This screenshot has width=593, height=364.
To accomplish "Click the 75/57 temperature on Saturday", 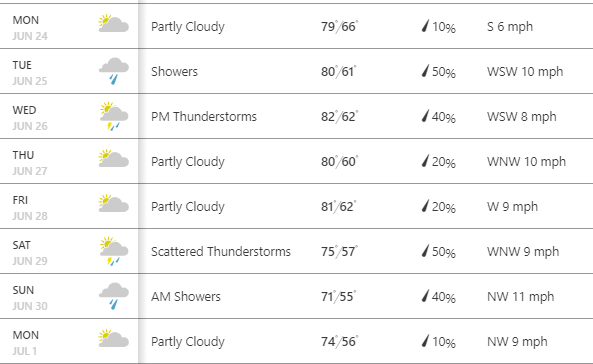I will tap(339, 251).
